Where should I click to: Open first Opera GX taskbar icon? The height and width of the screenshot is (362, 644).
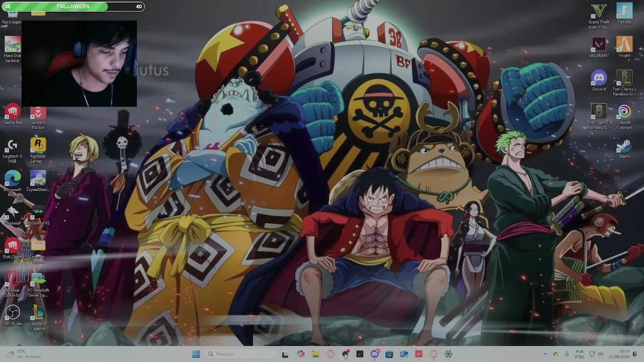(x=330, y=354)
